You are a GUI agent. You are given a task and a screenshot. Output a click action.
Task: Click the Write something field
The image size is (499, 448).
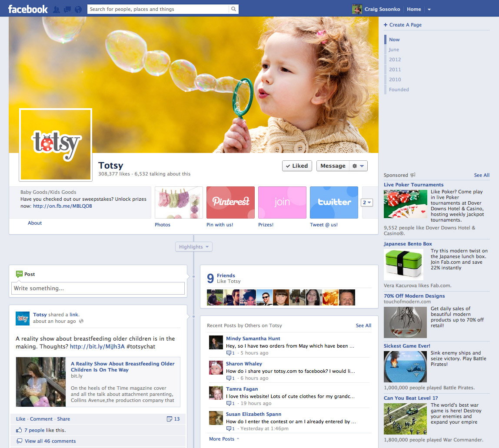pos(98,288)
